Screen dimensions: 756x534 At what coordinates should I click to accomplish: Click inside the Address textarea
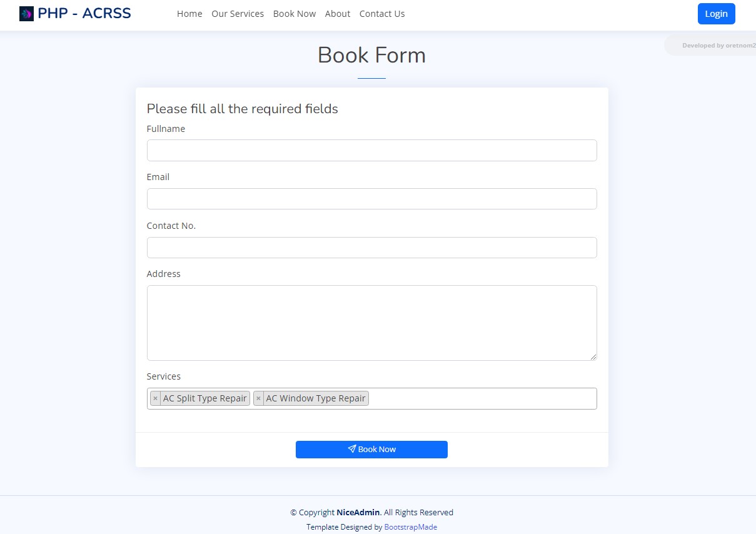pyautogui.click(x=371, y=323)
